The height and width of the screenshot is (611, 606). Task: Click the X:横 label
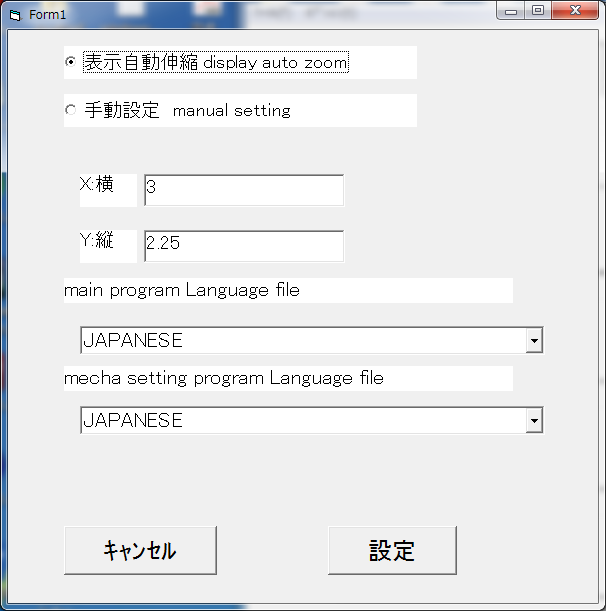pos(97,184)
